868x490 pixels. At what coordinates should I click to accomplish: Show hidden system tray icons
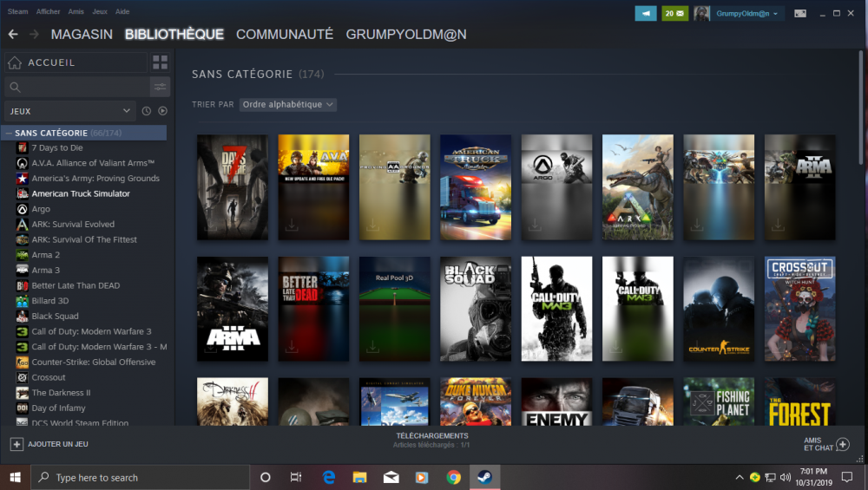click(x=739, y=477)
